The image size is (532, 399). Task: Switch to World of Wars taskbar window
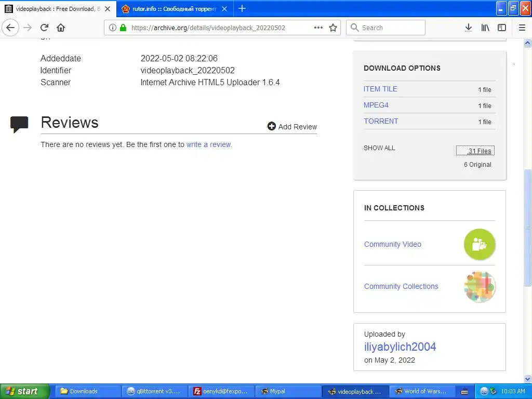(421, 391)
